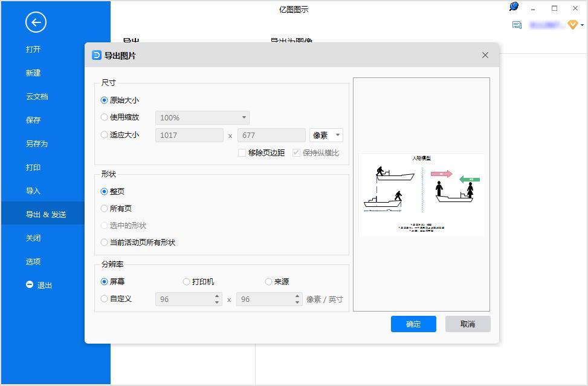Click the 1017 width input field
This screenshot has width=588, height=386.
[x=189, y=135]
